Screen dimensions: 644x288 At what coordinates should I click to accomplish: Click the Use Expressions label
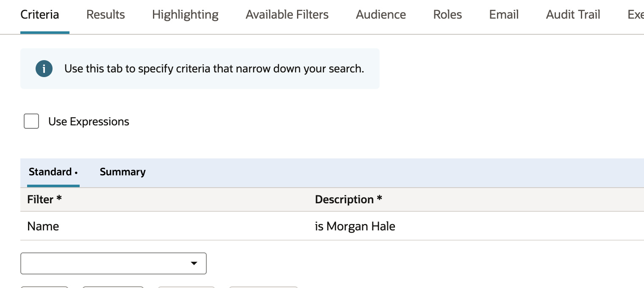coord(89,122)
